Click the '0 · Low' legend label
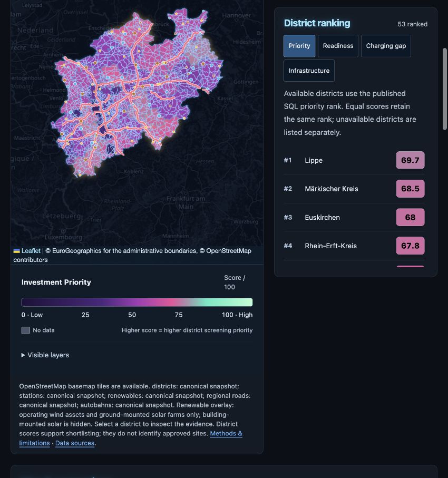Screen dimensions: 448x478 (32, 315)
